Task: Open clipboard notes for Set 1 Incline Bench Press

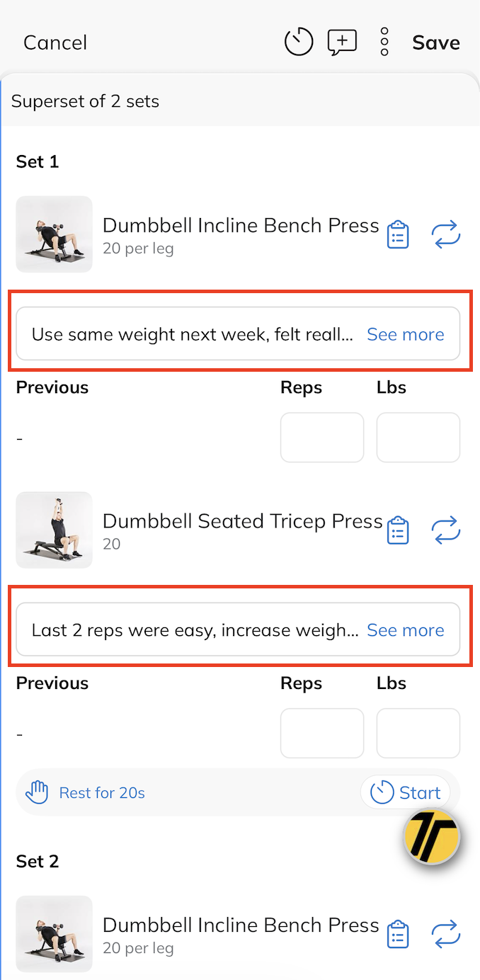Action: coord(398,234)
